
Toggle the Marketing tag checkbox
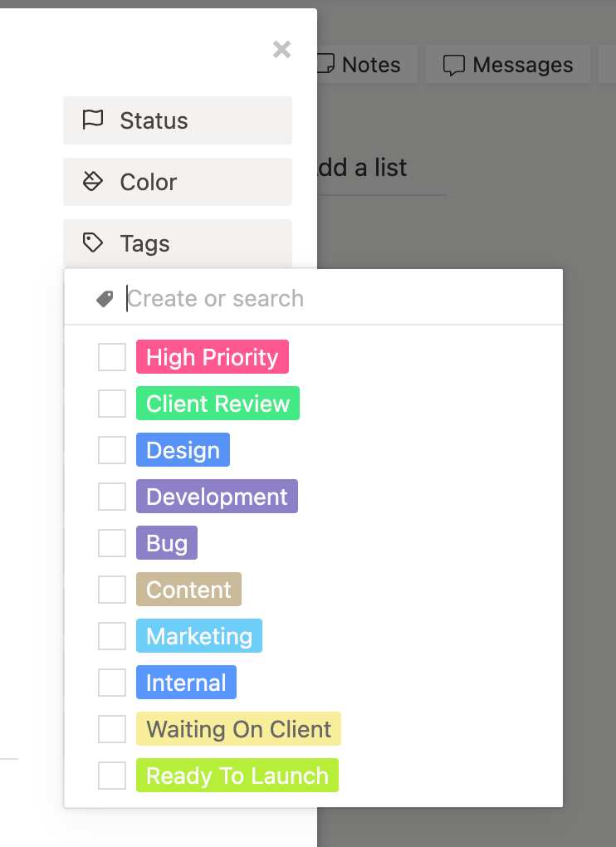pyautogui.click(x=112, y=636)
